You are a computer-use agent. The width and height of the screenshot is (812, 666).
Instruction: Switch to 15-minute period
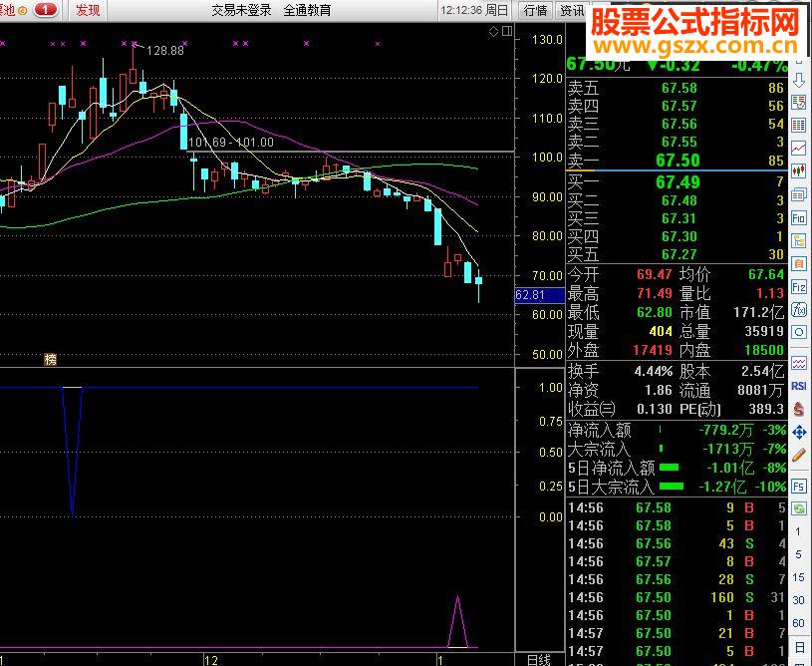pyautogui.click(x=798, y=577)
